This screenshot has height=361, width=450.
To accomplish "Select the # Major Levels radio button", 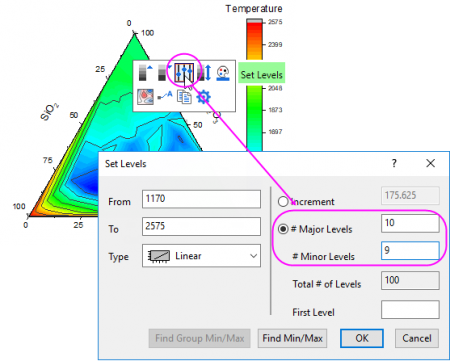I will pyautogui.click(x=283, y=229).
